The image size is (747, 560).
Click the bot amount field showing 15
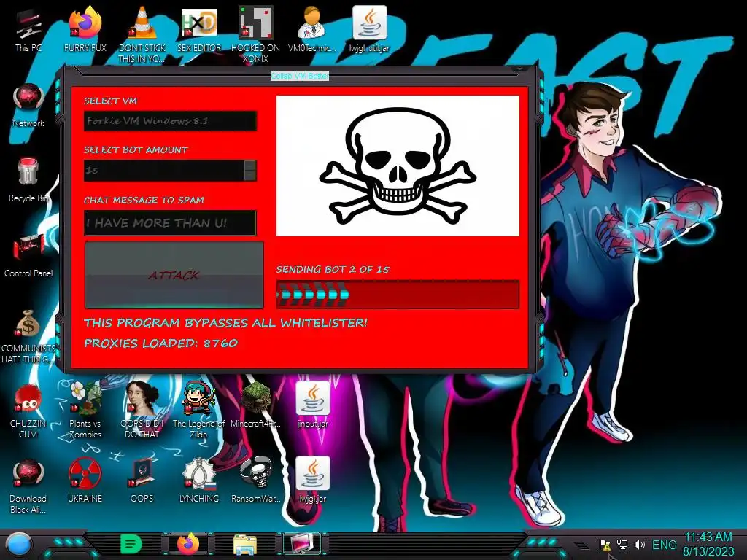164,171
